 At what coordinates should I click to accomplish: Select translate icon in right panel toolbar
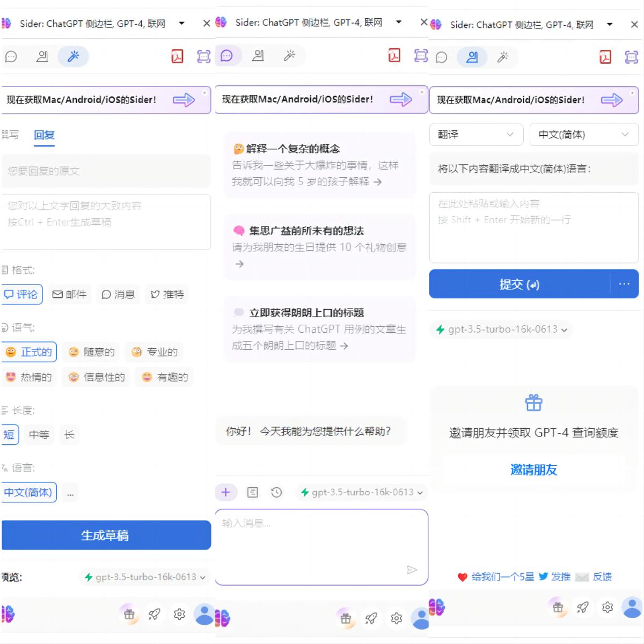[472, 57]
